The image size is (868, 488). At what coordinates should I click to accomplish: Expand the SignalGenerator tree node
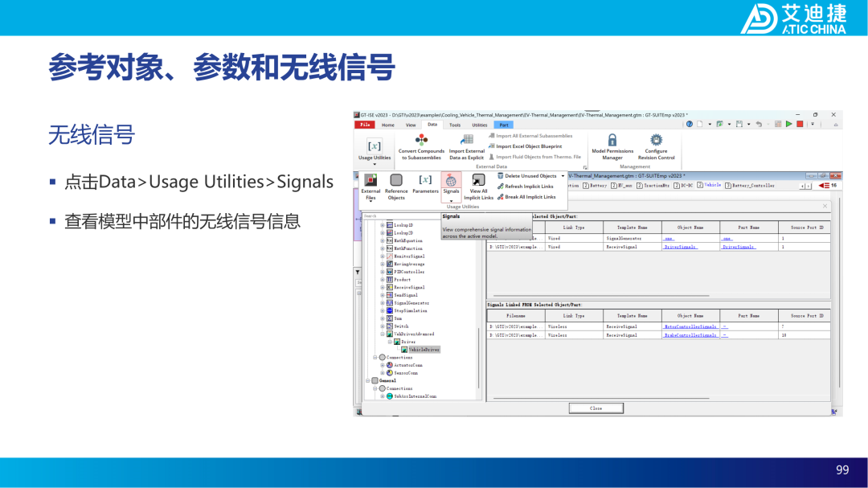tap(383, 303)
